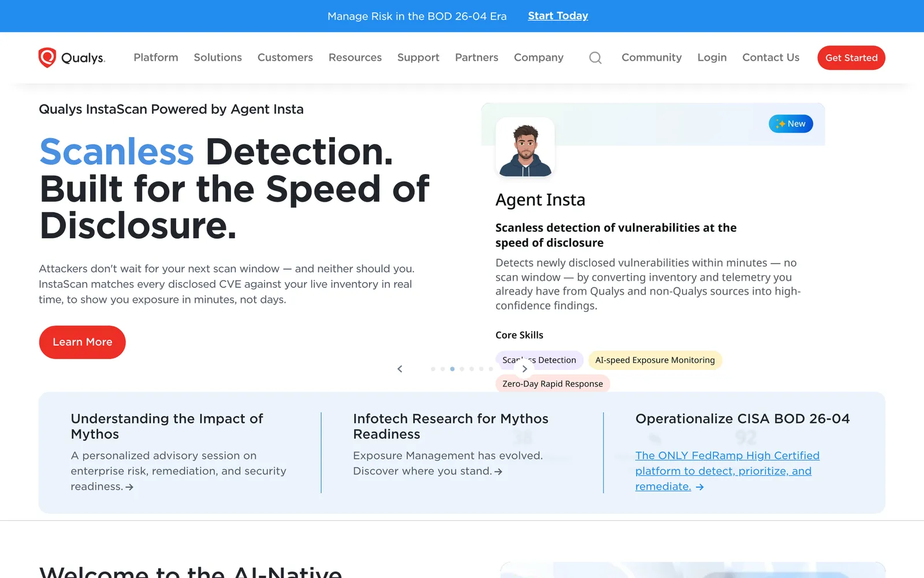Click 'Exposure Management has evolved.' text
Viewport: 924px width, 578px height.
(x=448, y=455)
